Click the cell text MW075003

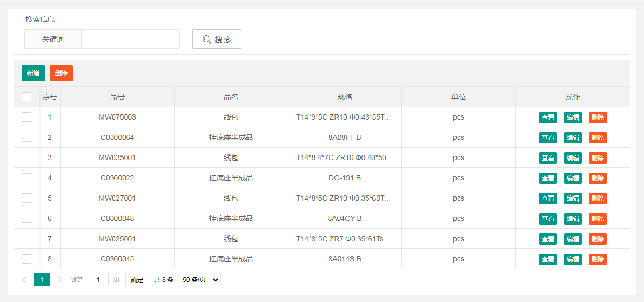pos(117,117)
